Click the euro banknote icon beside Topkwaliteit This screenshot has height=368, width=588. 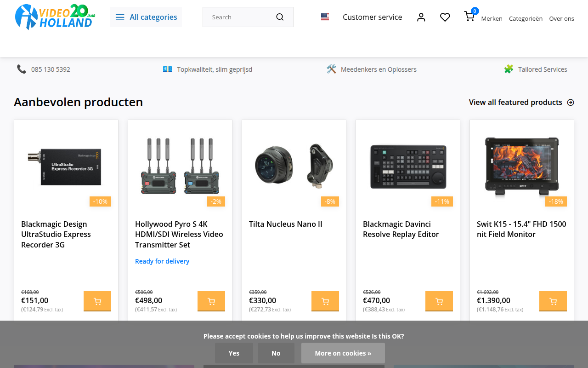pos(168,69)
